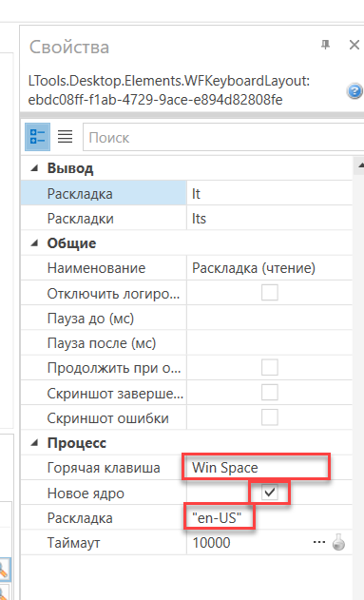Collapse the Общие section
This screenshot has width=364, height=600.
[35, 243]
